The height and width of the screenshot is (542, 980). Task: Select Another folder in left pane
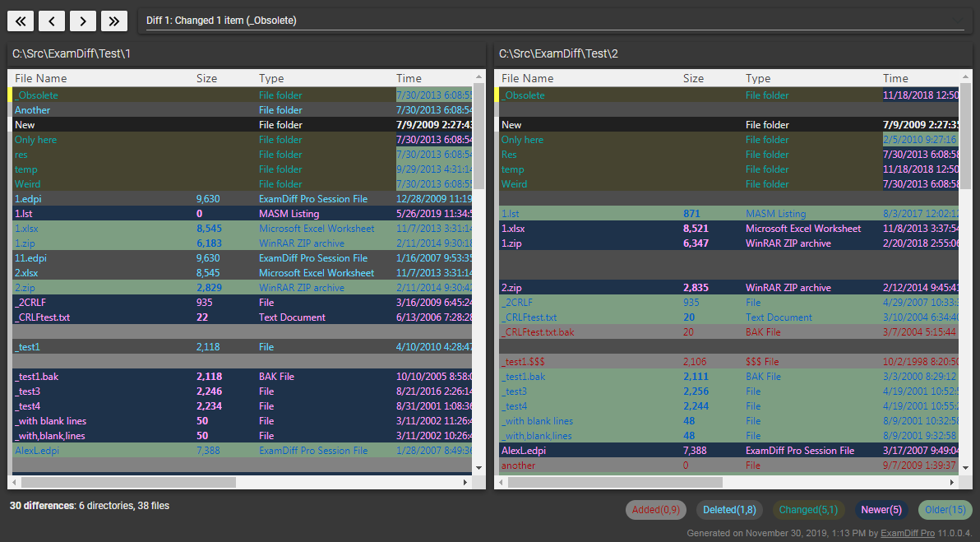[x=241, y=110]
